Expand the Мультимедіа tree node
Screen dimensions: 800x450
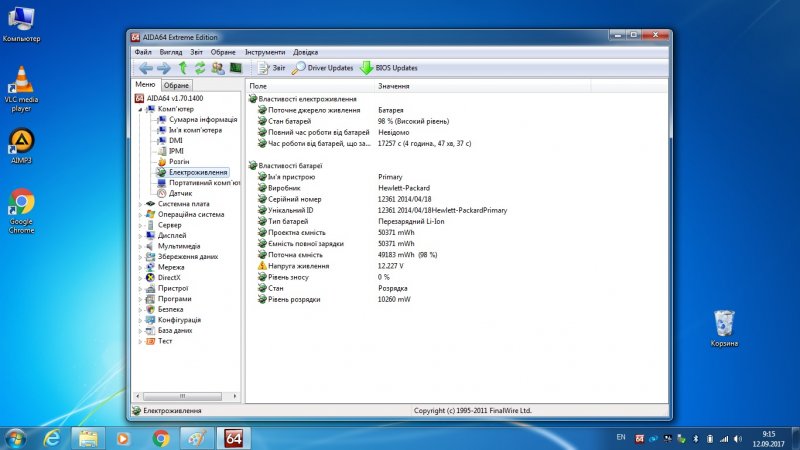coord(140,246)
